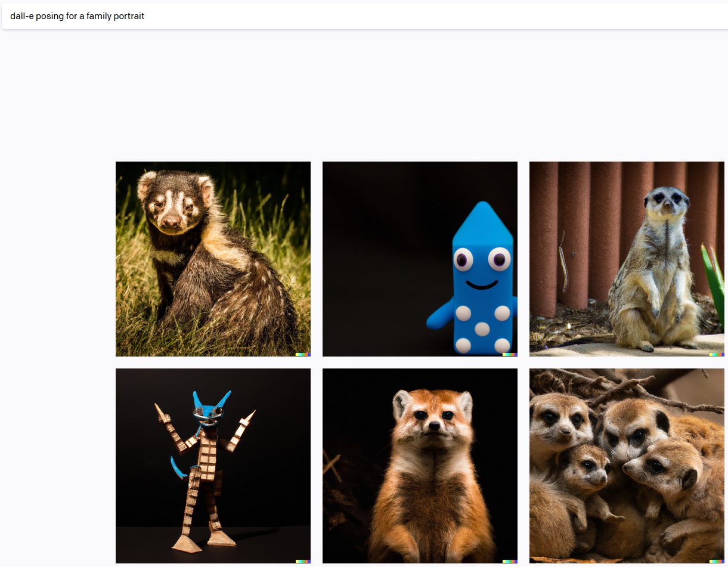Open the huddled meerkat family image
Viewport: 728px width, 567px height.
pyautogui.click(x=627, y=466)
